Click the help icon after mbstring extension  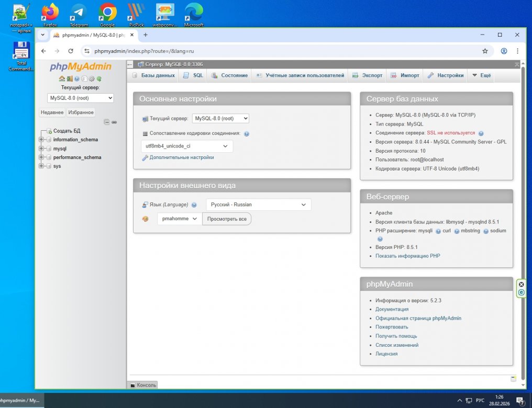[x=486, y=231]
